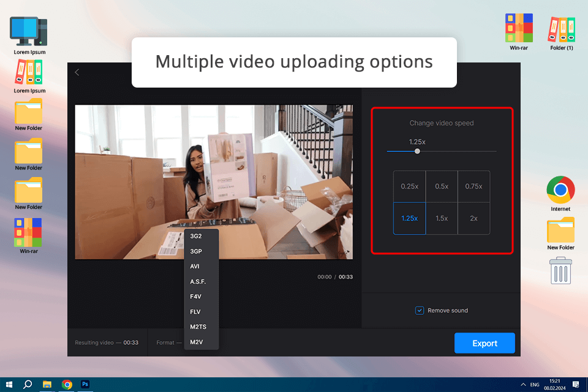Select F4V format entry
The image size is (588, 392).
pos(202,296)
